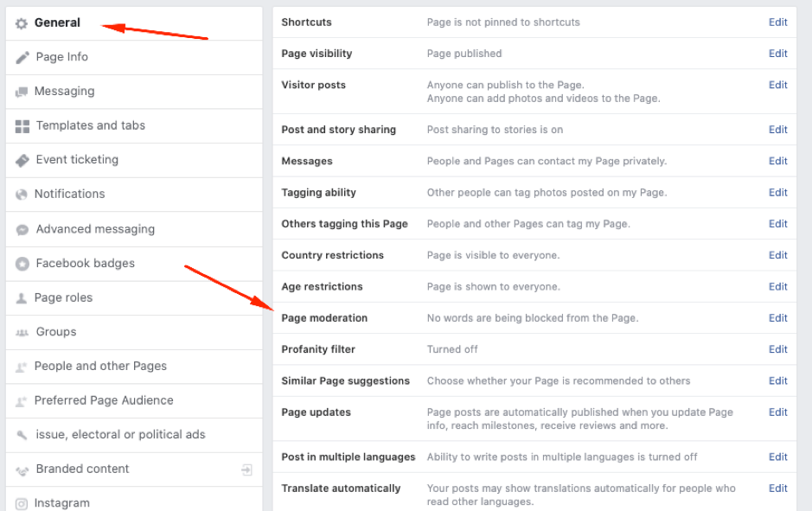Edit Country restrictions

[x=777, y=255]
